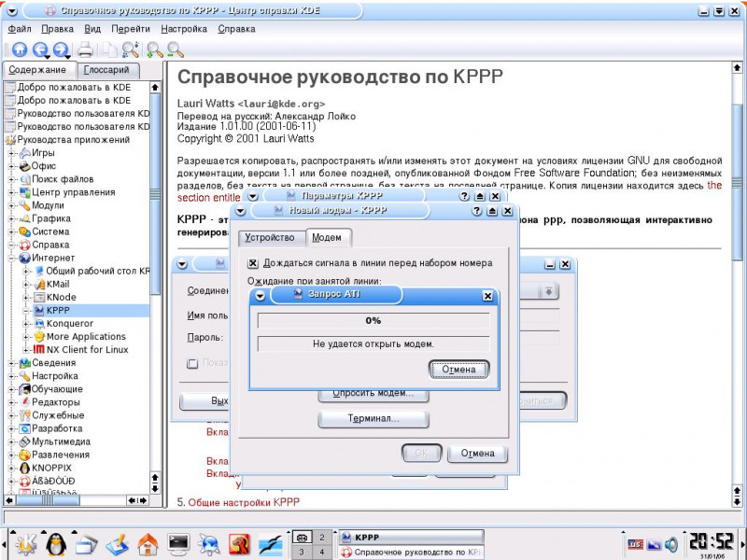Viewport: 747px width, 560px height.
Task: Click the 0% progress bar
Action: 373,321
